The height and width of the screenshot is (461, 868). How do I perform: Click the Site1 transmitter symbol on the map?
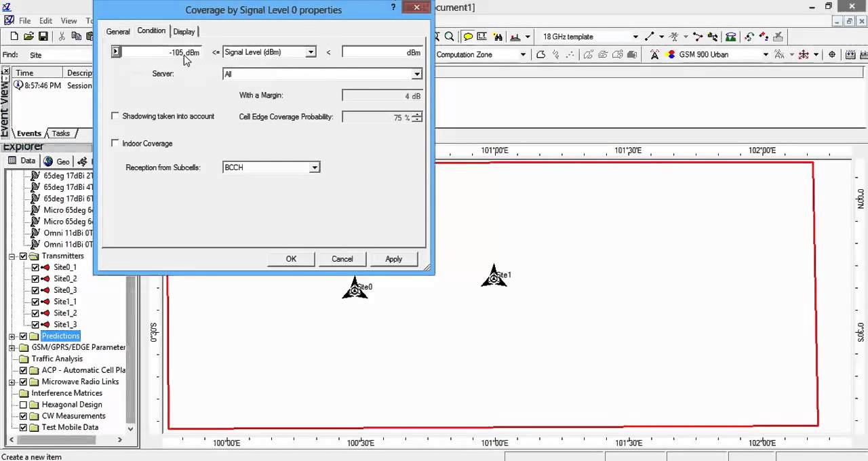(494, 275)
